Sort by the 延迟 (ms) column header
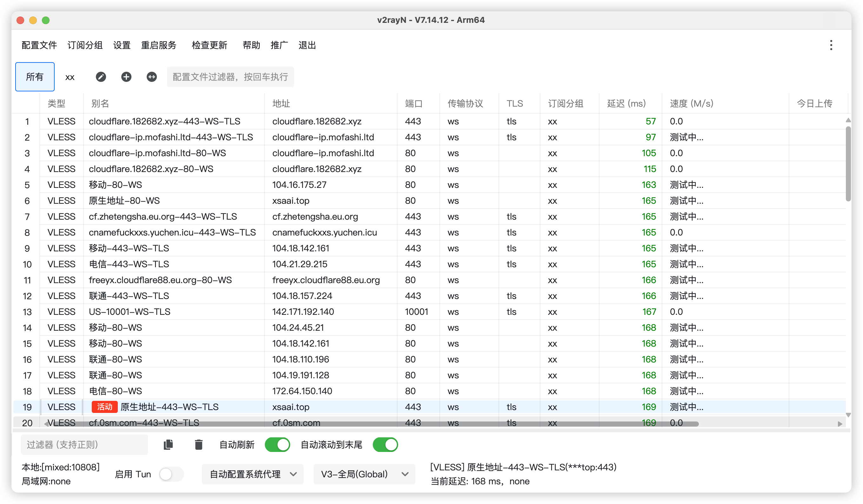This screenshot has height=504, width=863. click(626, 103)
